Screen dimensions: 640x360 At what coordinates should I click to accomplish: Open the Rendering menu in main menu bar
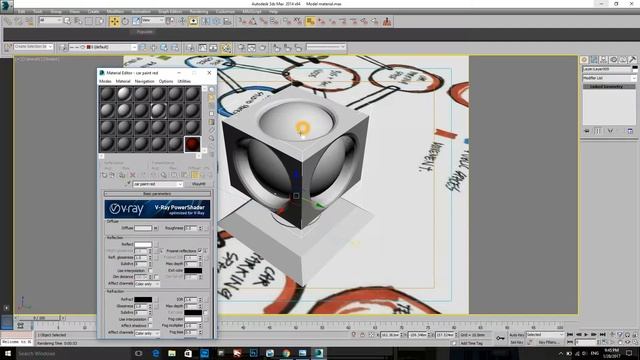[x=199, y=11]
